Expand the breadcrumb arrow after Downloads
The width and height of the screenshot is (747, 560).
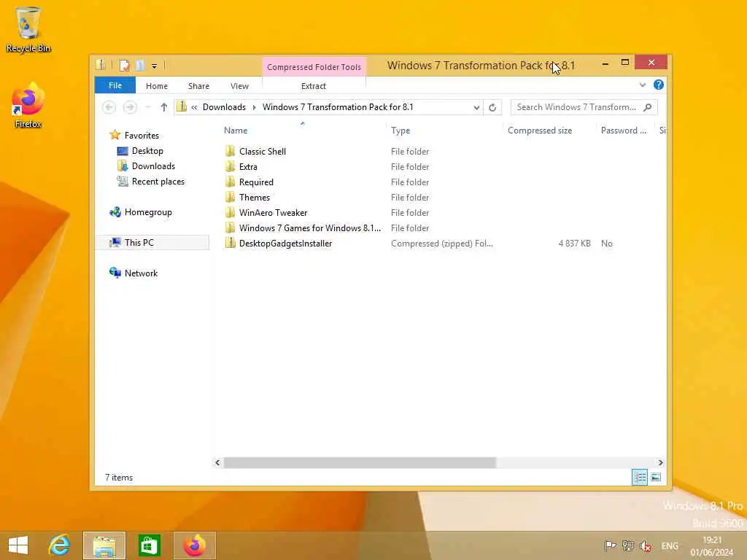pos(254,107)
